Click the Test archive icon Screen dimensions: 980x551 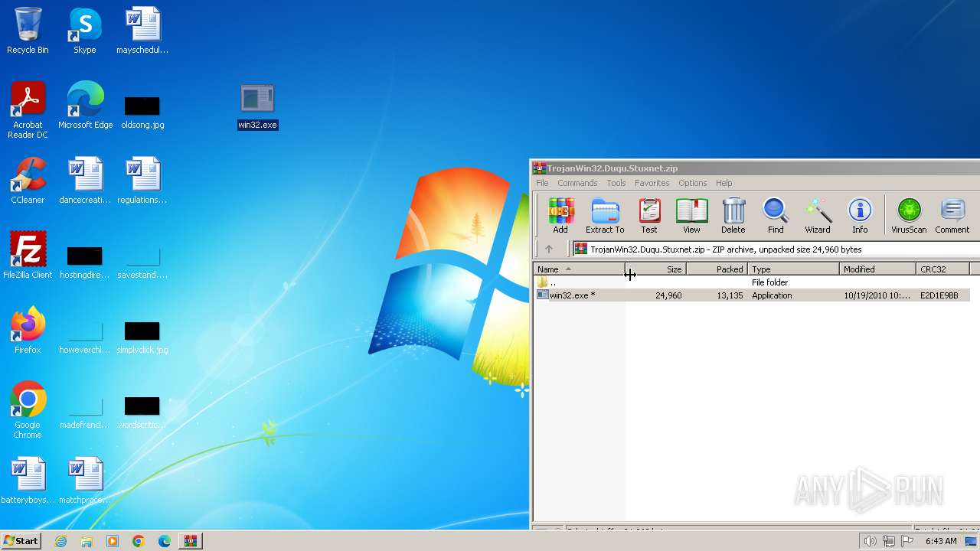click(649, 216)
